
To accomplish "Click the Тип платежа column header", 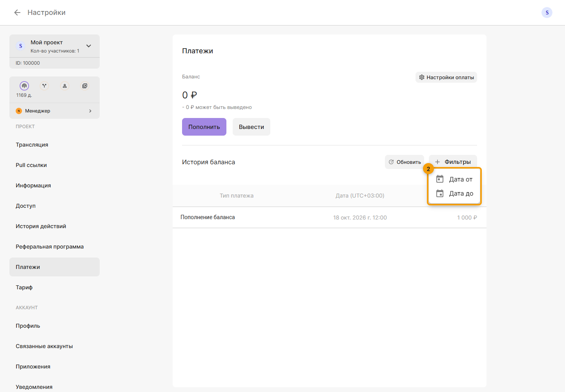I will tap(237, 196).
